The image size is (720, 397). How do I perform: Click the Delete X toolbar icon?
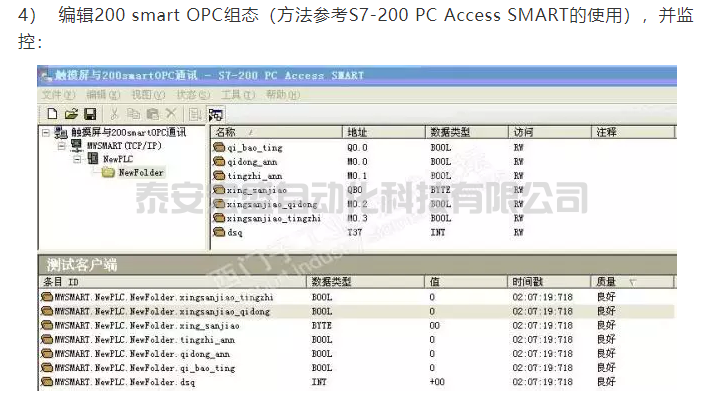click(171, 113)
